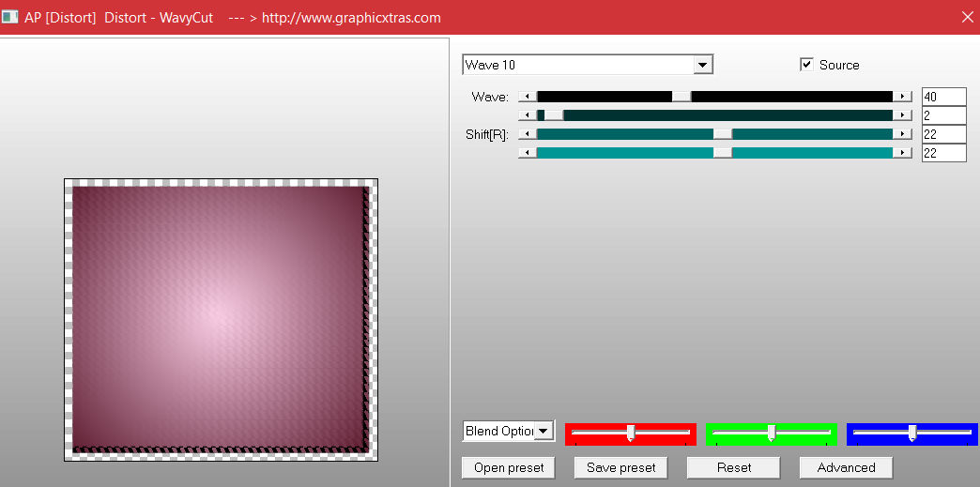Screen dimensions: 980x487
Task: Click the thumb of the slider valued 2
Action: point(554,115)
